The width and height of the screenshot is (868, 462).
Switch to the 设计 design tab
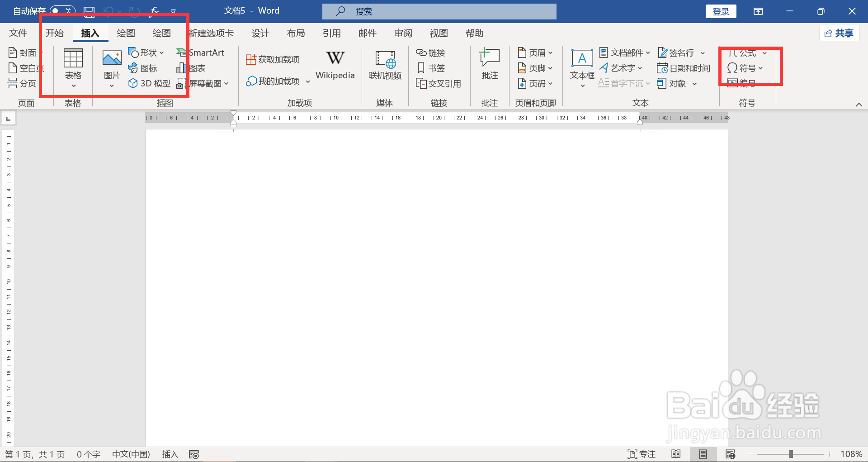tap(260, 33)
